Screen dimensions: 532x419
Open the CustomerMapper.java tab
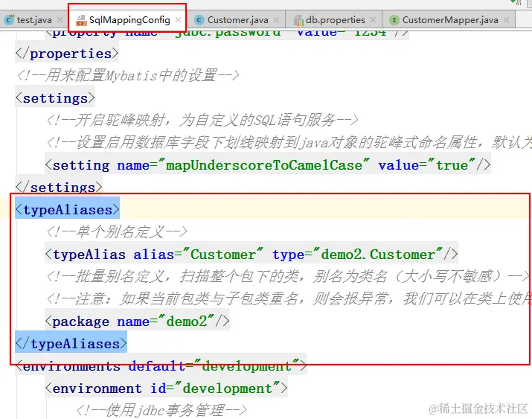tap(450, 20)
